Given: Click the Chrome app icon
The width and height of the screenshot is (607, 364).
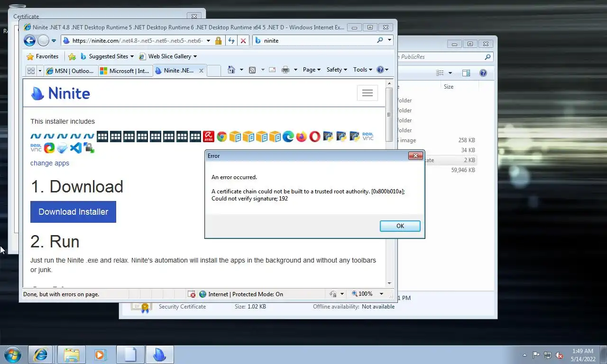Looking at the screenshot, I should [221, 137].
